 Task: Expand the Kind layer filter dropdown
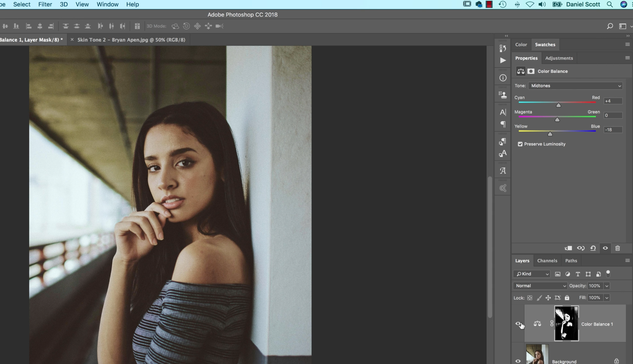click(x=531, y=274)
